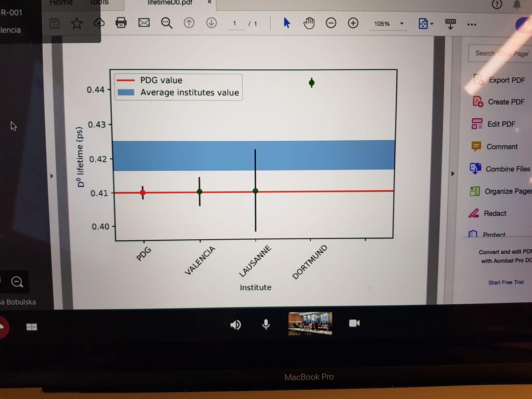Image resolution: width=532 pixels, height=399 pixels.
Task: Open the Export PDF tool
Action: point(506,80)
